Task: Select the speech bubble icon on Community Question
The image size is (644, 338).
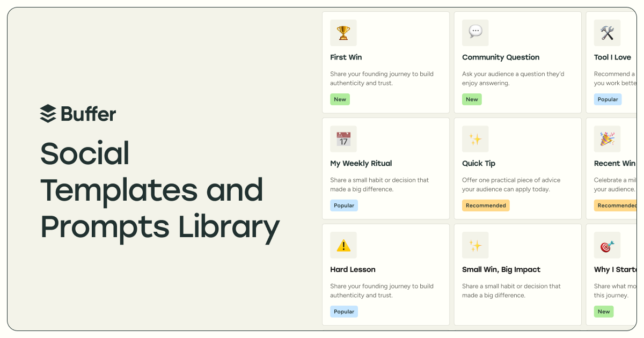Action: [x=475, y=33]
